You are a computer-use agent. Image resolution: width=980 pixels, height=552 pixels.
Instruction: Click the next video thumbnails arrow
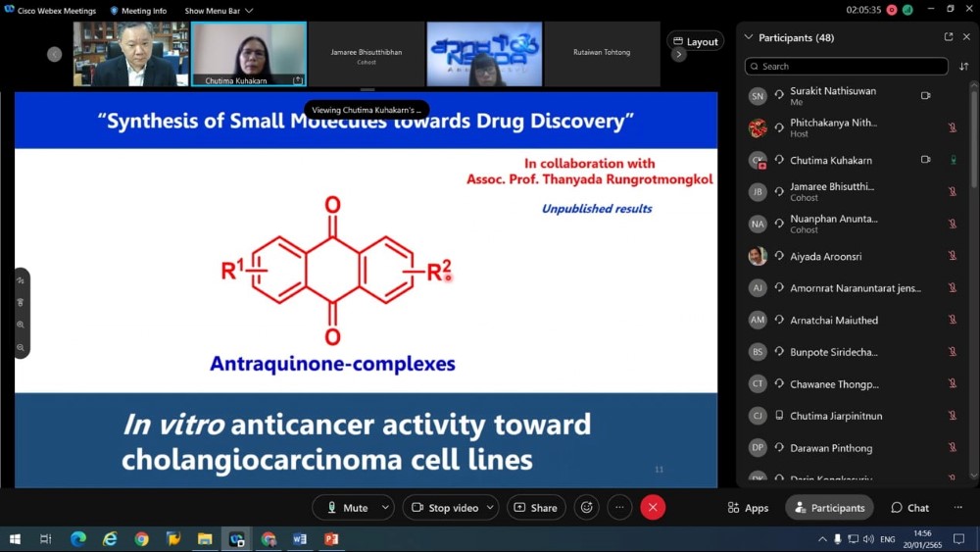pyautogui.click(x=678, y=54)
